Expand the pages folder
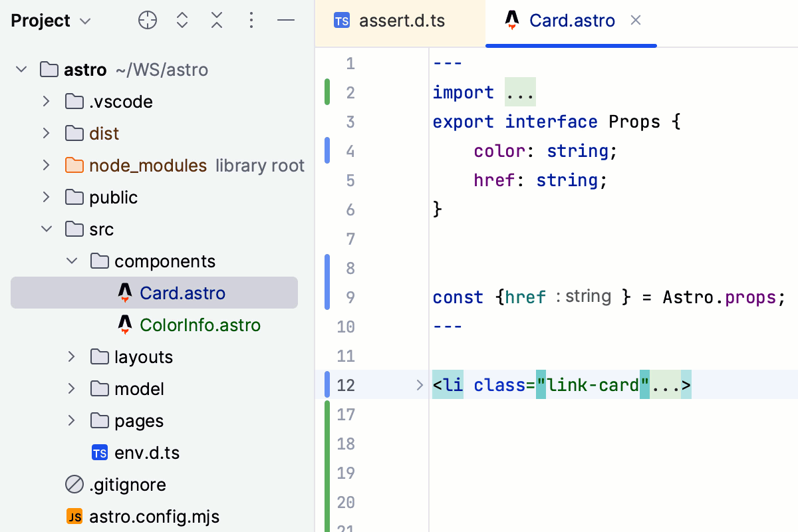The width and height of the screenshot is (798, 532). 71,420
